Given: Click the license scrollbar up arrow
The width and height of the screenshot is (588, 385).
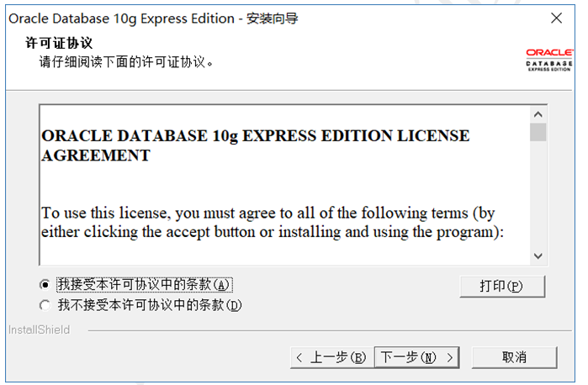Looking at the screenshot, I should 538,114.
